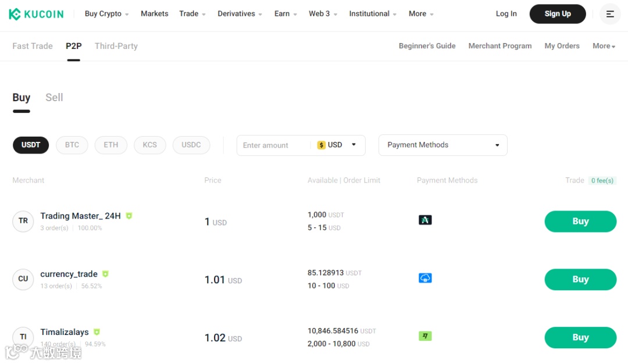Switch to Third-Party tab
The width and height of the screenshot is (628, 364).
pos(116,46)
